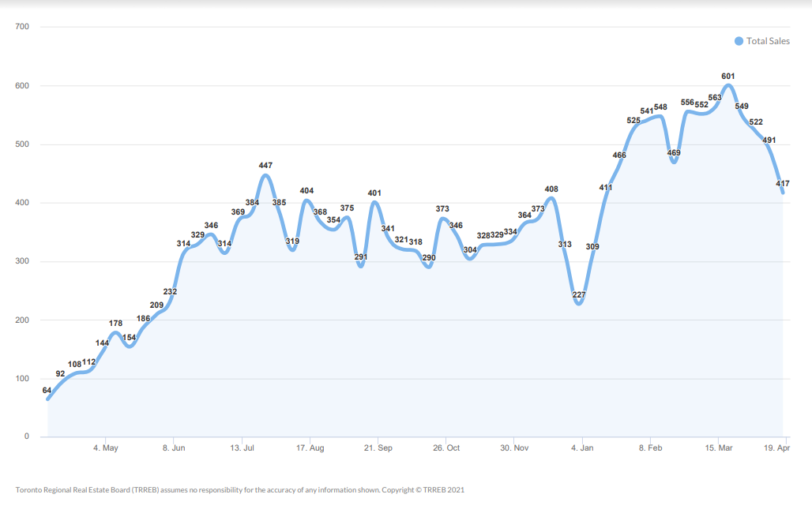Image resolution: width=812 pixels, height=513 pixels.
Task: Toggle the Total Sales legend series
Action: coord(762,41)
